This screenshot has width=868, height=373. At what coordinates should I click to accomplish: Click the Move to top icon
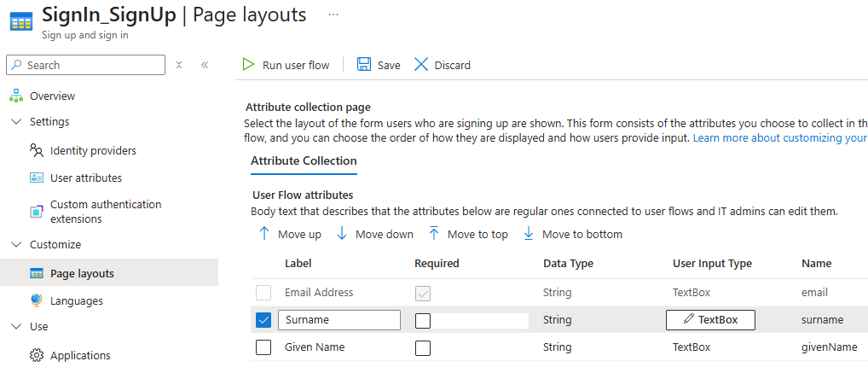click(434, 234)
